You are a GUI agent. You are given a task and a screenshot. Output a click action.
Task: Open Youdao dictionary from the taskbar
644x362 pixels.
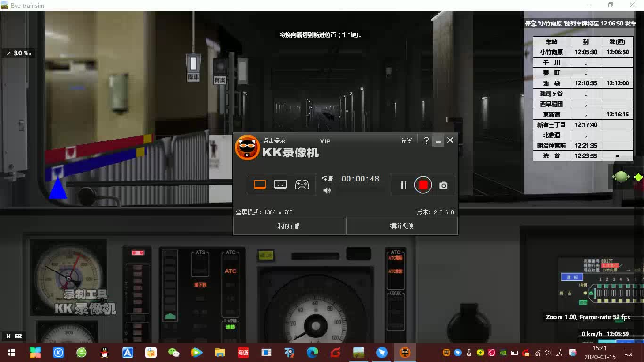(x=243, y=353)
